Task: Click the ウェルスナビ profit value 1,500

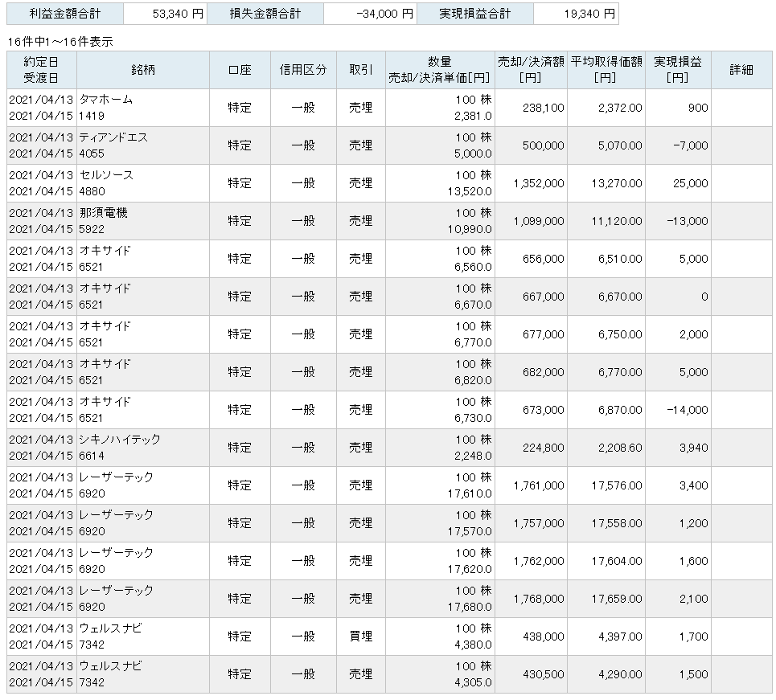Action: pos(693,674)
